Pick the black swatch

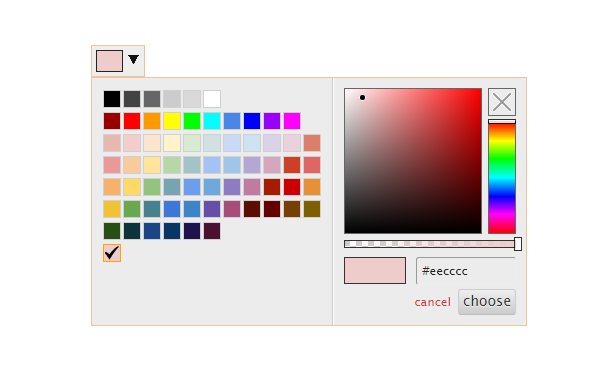point(112,99)
